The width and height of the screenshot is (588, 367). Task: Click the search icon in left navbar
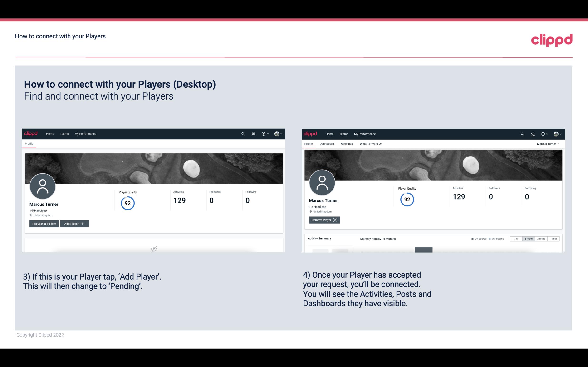(243, 133)
